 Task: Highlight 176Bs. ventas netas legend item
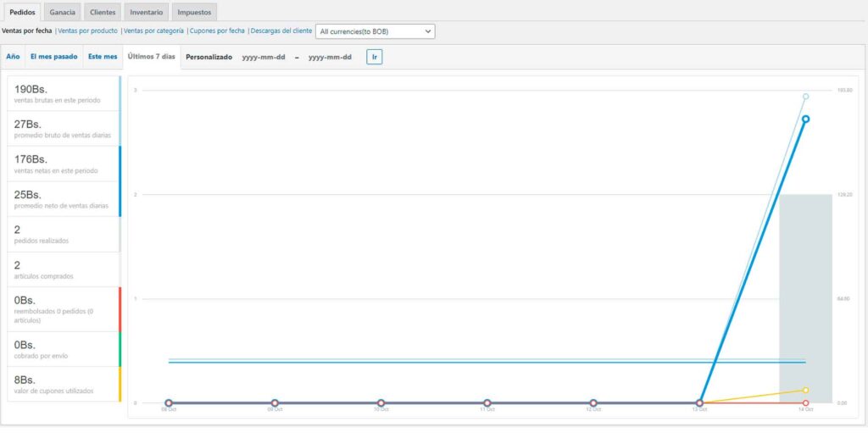(x=64, y=164)
